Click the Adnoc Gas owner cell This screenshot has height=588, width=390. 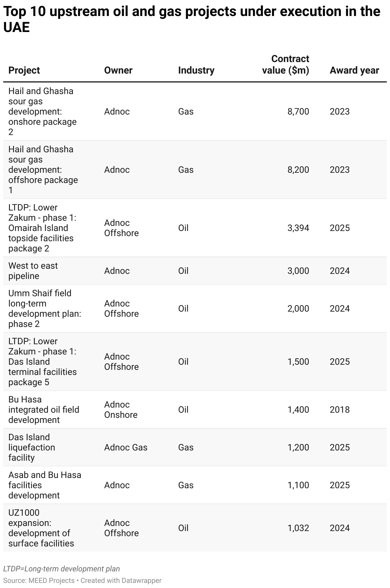point(126,447)
